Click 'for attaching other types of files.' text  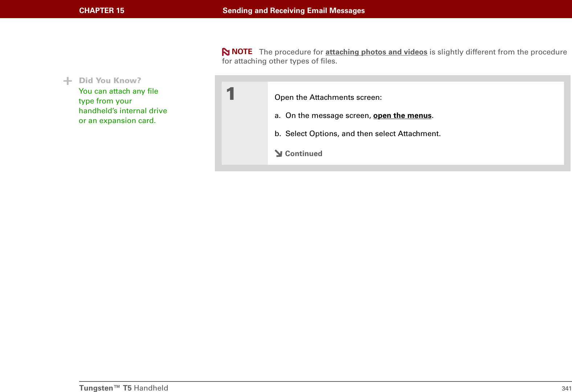279,61
